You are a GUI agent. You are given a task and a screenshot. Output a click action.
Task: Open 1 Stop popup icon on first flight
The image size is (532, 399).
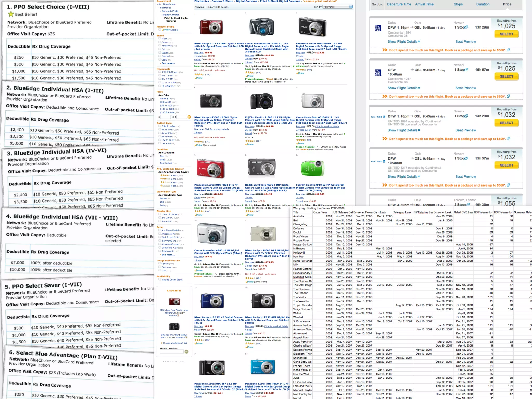pyautogui.click(x=467, y=27)
